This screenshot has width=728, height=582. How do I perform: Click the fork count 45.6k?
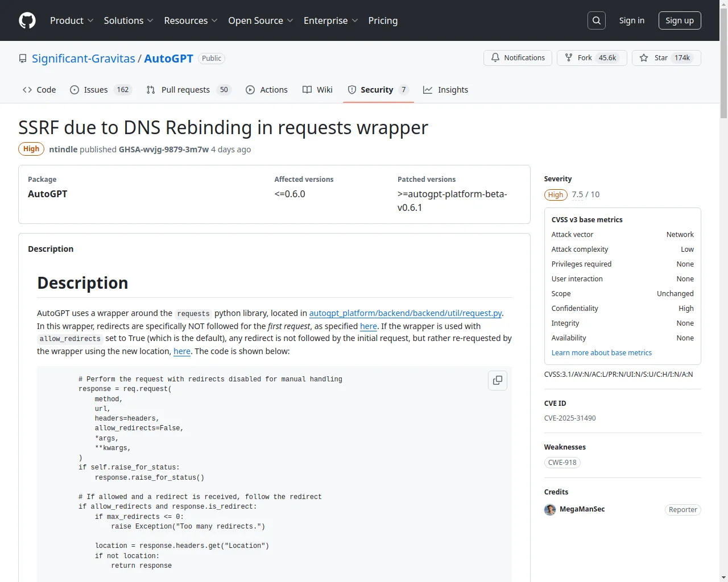[x=607, y=58]
